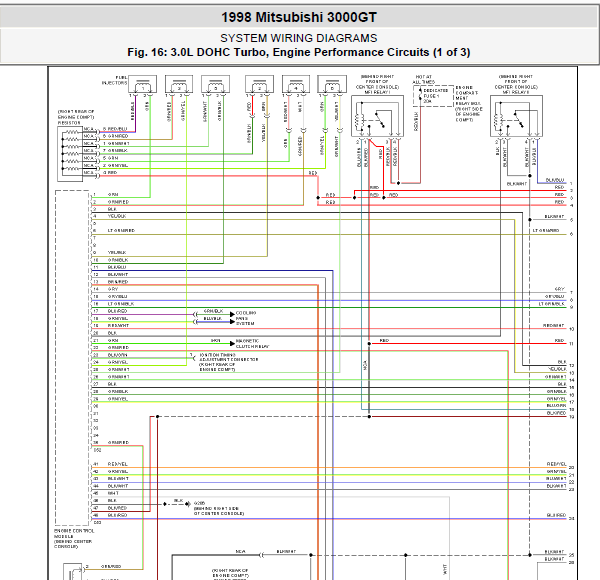Click the 'HOT AT ALL TIMES' label
Image resolution: width=600 pixels, height=580 pixels.
tap(423, 79)
